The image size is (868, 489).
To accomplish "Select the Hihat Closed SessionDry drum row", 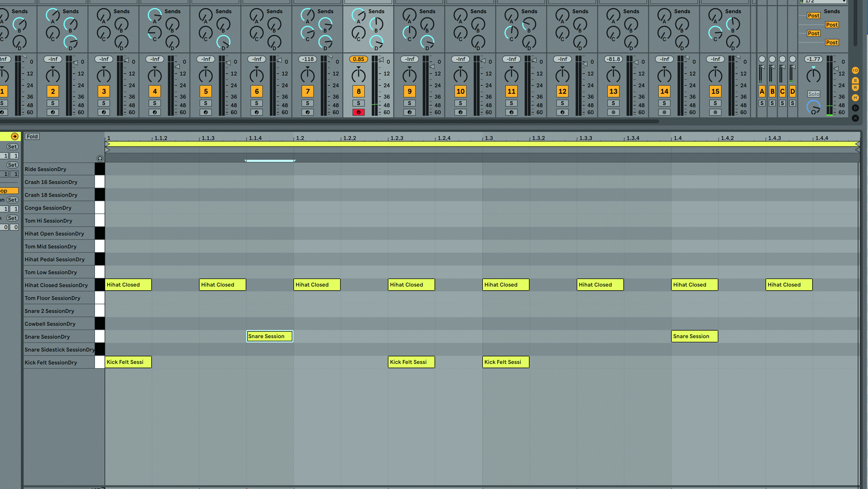I will pos(56,285).
